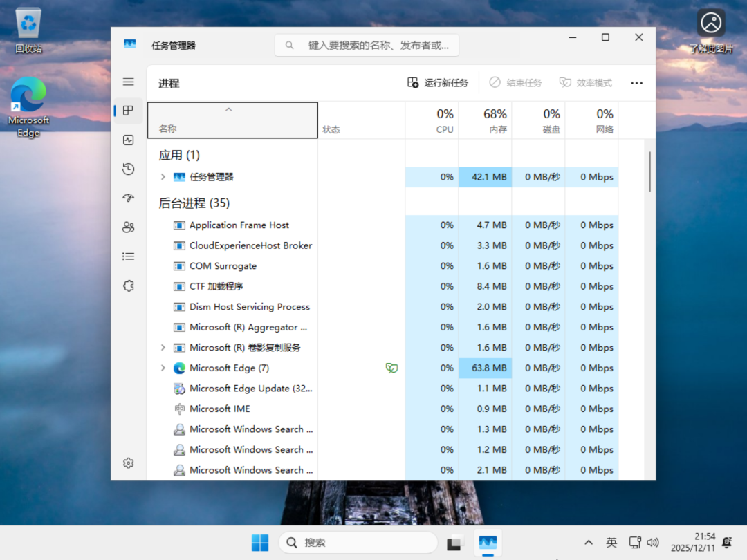The height and width of the screenshot is (560, 747).
Task: Select the CloudExperienceHost Broker row
Action: [383, 245]
